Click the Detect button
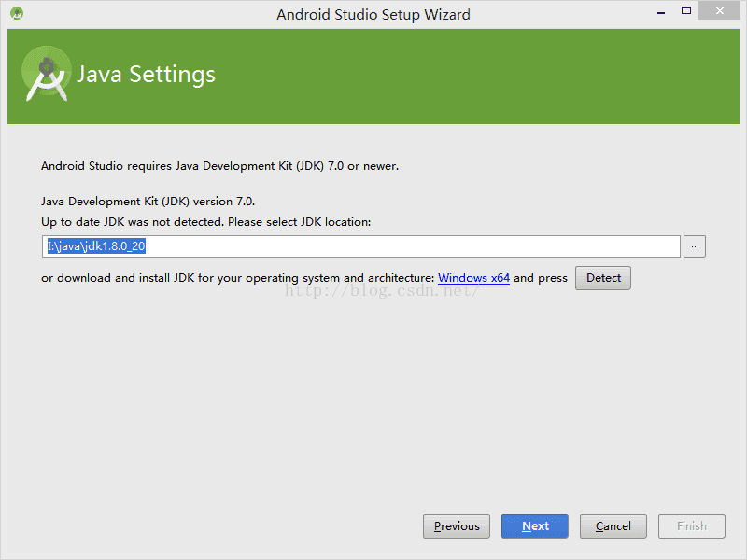Screen dimensions: 747x560 (603, 277)
